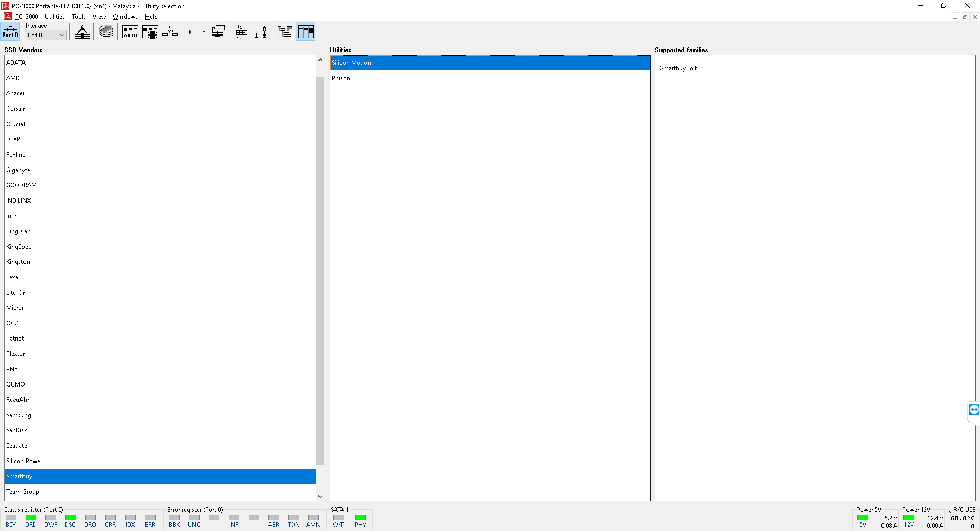Image resolution: width=980 pixels, height=531 pixels.
Task: Click the stacked disks toolbar icon
Action: (106, 32)
